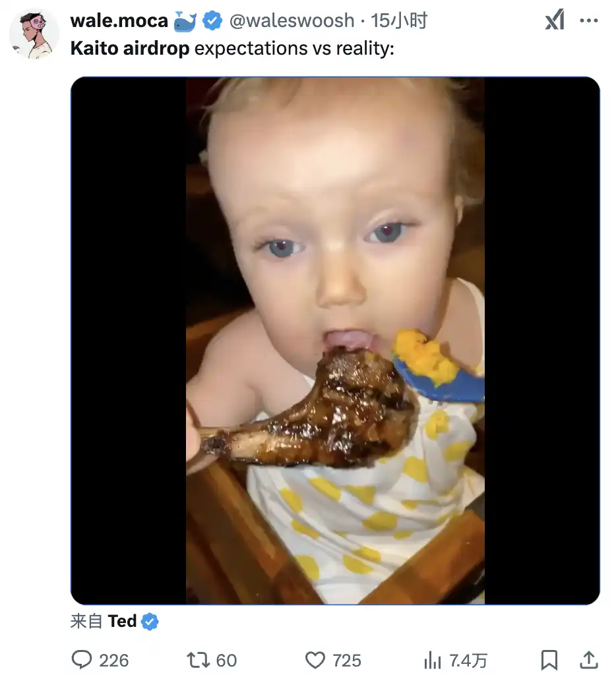Click the verified badge beside Ted
The image size is (616, 679).
pyautogui.click(x=150, y=622)
